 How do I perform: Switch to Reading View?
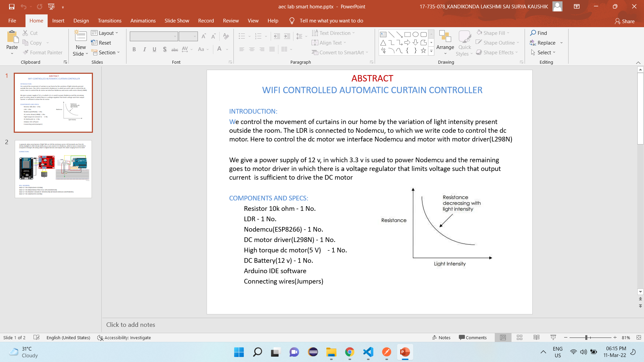(536, 338)
